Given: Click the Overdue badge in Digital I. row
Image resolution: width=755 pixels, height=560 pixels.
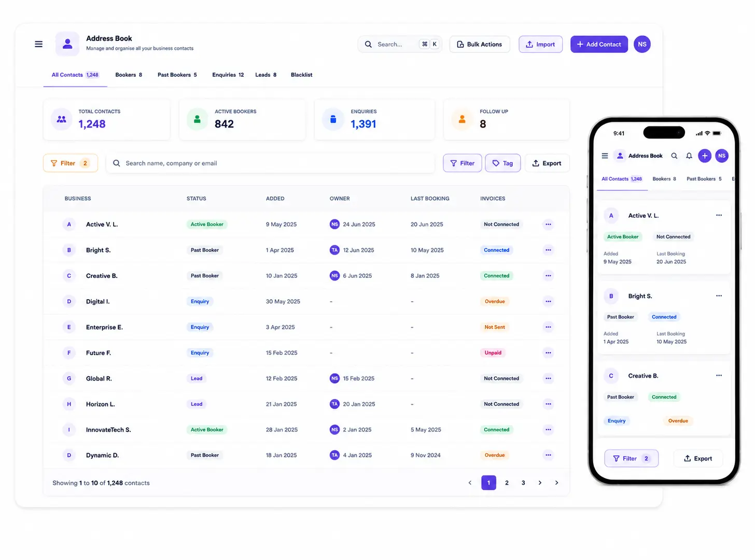Looking at the screenshot, I should (x=495, y=301).
